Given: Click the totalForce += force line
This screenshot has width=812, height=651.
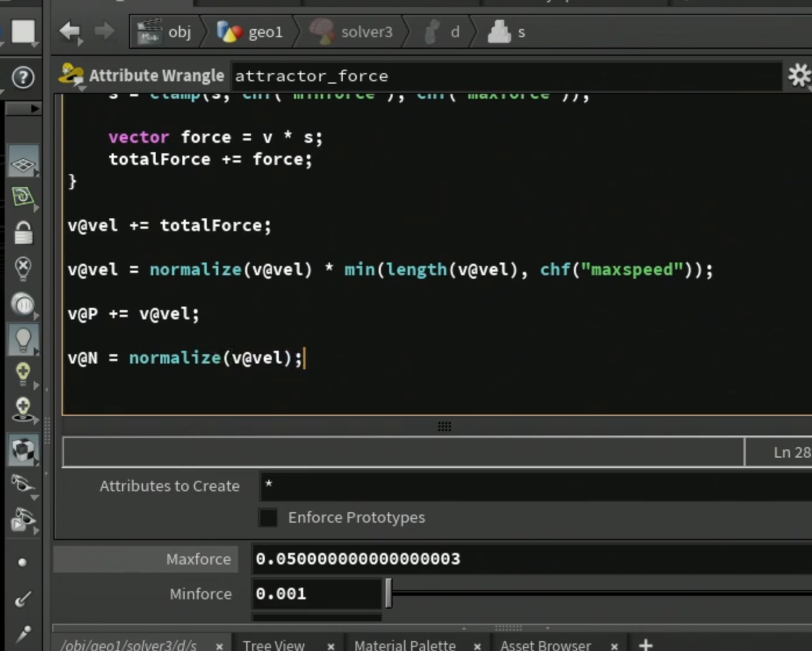Looking at the screenshot, I should click(x=210, y=159).
